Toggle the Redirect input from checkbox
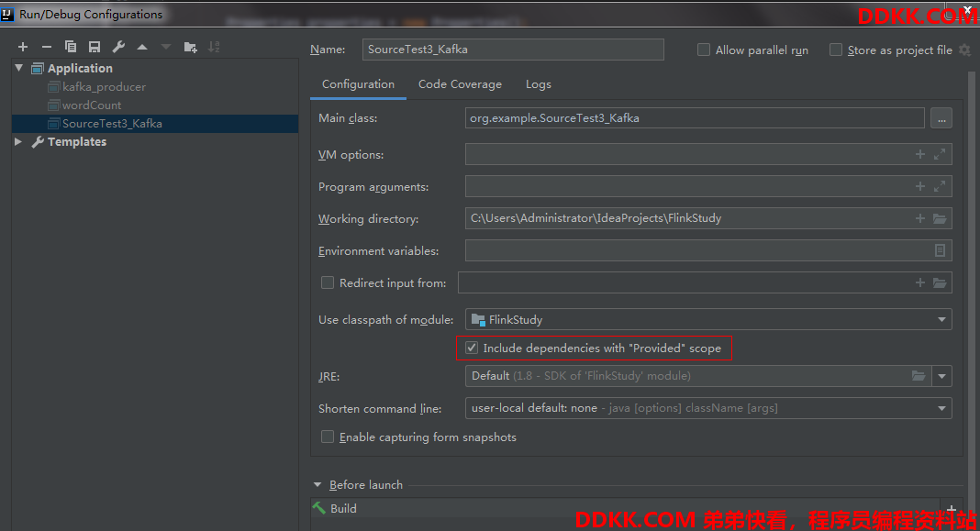Image resolution: width=980 pixels, height=531 pixels. (x=328, y=282)
